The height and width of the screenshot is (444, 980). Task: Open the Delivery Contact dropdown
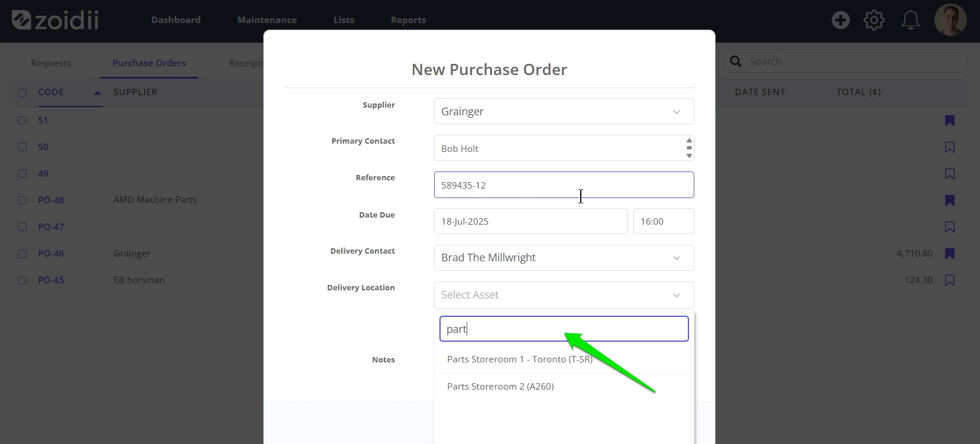(564, 258)
